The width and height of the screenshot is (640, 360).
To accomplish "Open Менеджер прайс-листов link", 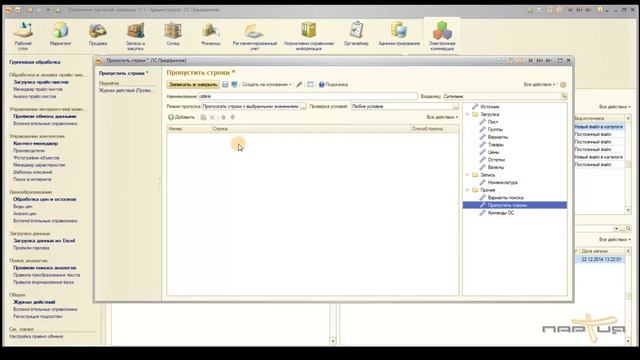I will pyautogui.click(x=38, y=89).
